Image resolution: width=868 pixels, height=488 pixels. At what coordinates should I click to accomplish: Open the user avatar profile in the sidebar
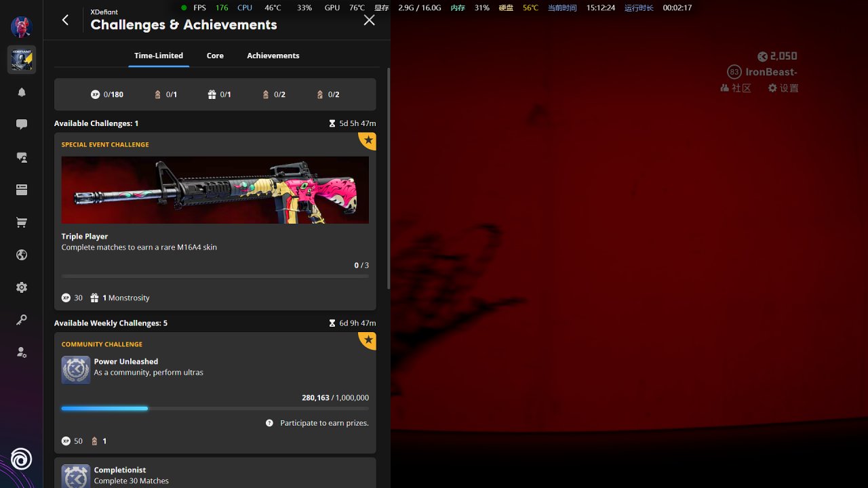point(22,27)
